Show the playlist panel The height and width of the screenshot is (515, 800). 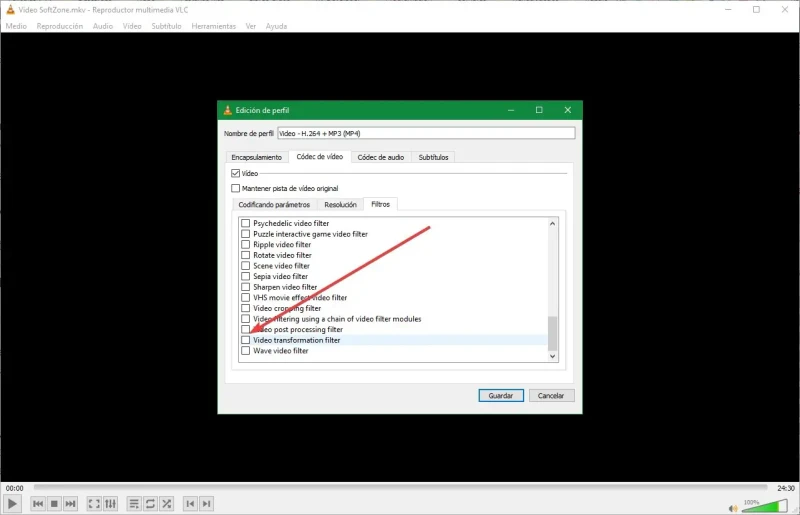pyautogui.click(x=134, y=504)
